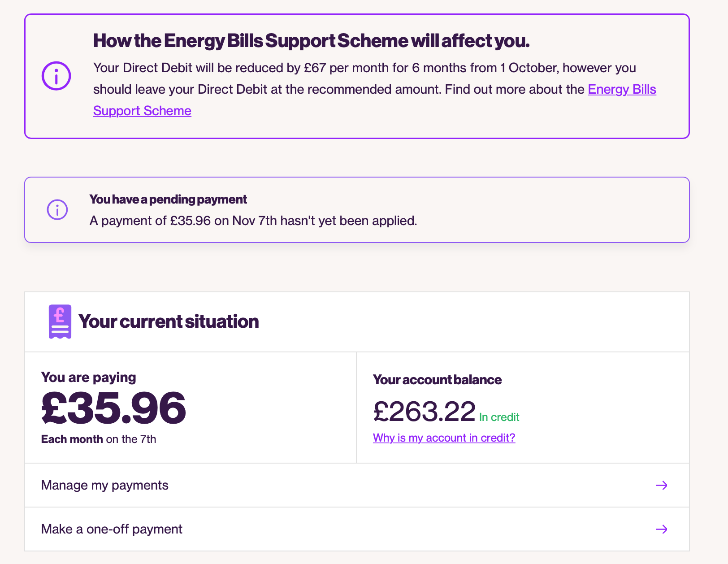Click the purple pound receipt icon
This screenshot has height=564, width=728.
pyautogui.click(x=60, y=321)
